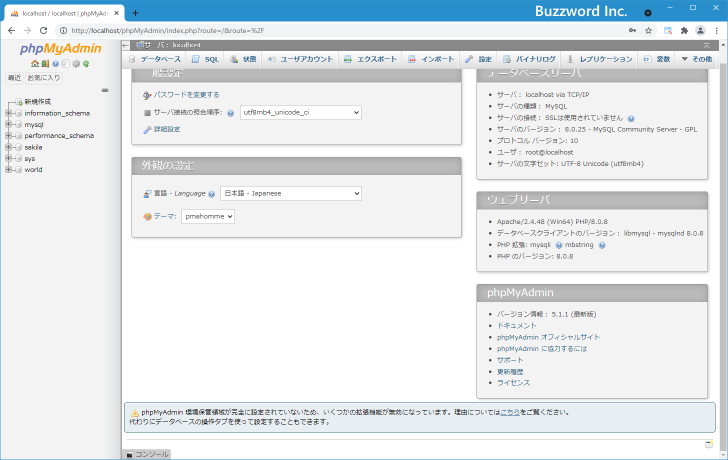Screen dimensions: 728x460
Task: Open the エクスポート tab
Action: pyautogui.click(x=370, y=59)
